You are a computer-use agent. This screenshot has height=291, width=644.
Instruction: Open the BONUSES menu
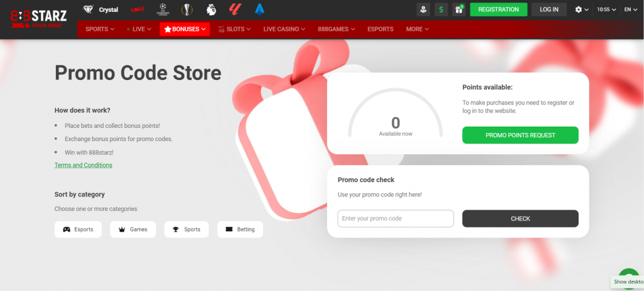[x=185, y=29]
